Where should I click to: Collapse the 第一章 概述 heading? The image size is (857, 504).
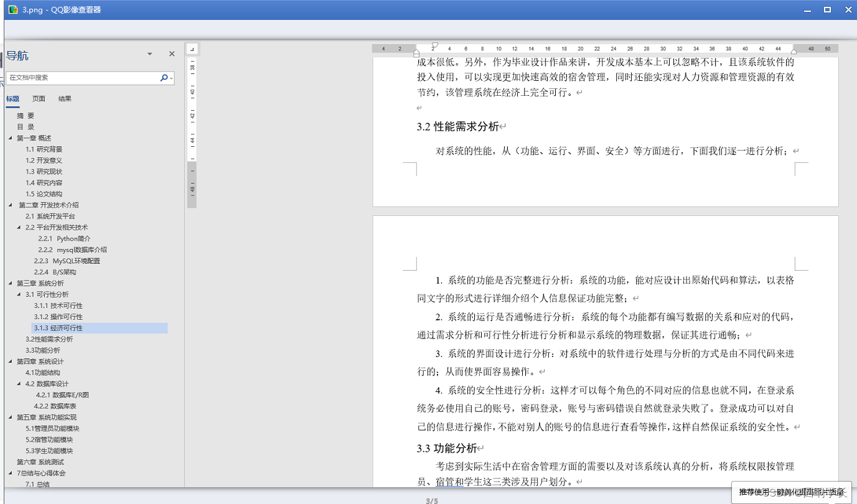click(x=11, y=138)
